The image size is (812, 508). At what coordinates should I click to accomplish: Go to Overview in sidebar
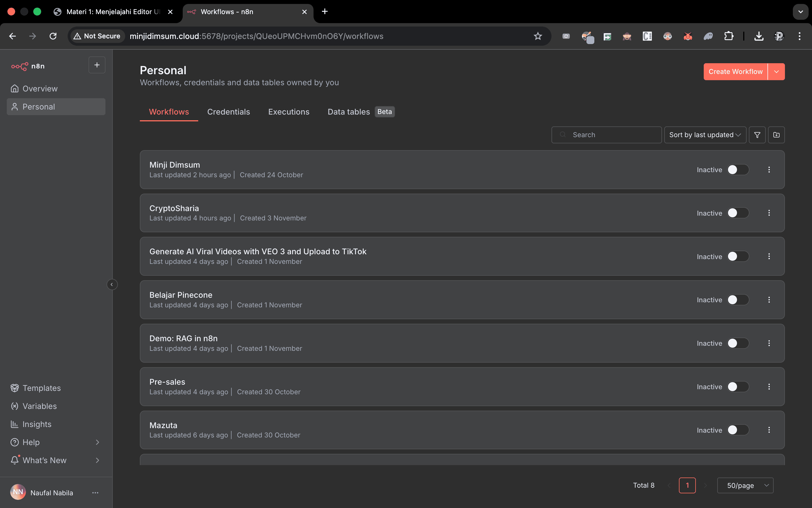coord(56,89)
